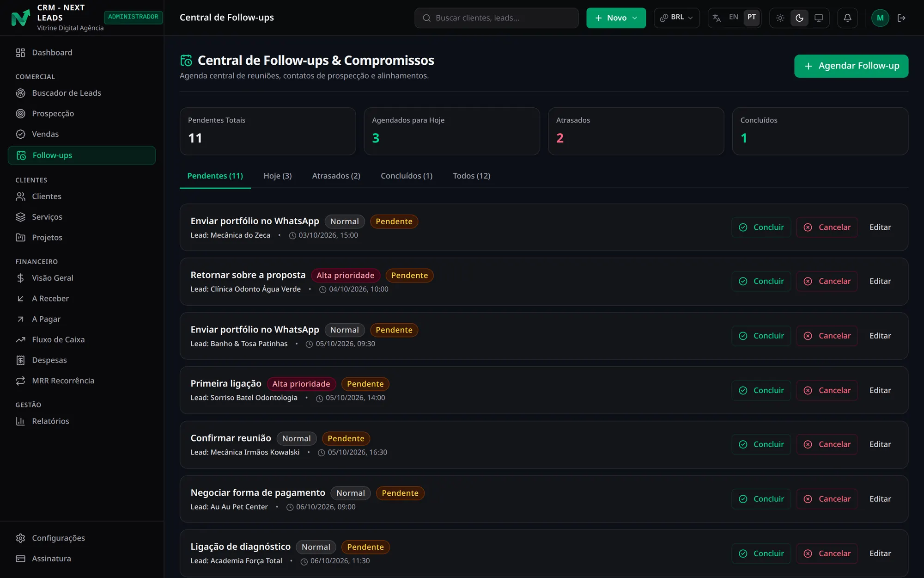Open A Receber in sidebar

[82, 299]
